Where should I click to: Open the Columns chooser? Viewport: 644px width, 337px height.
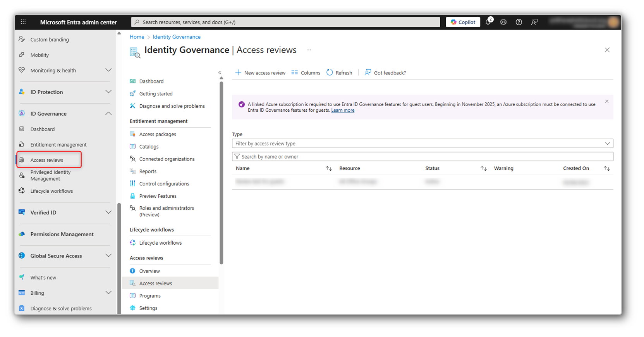point(306,73)
